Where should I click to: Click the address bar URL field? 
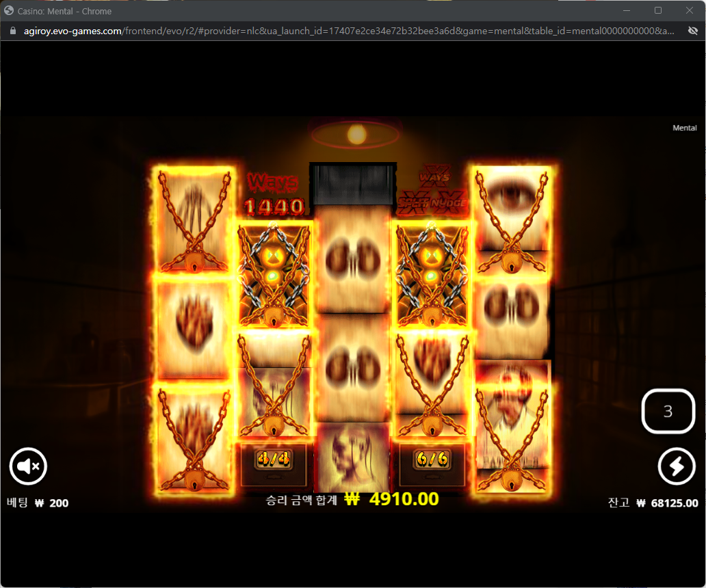coord(349,31)
